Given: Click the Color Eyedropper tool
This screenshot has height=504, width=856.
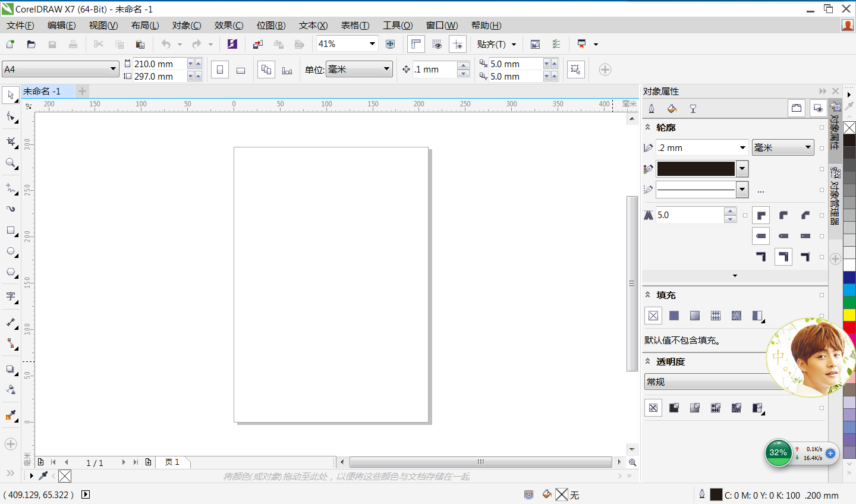Looking at the screenshot, I should click(11, 415).
